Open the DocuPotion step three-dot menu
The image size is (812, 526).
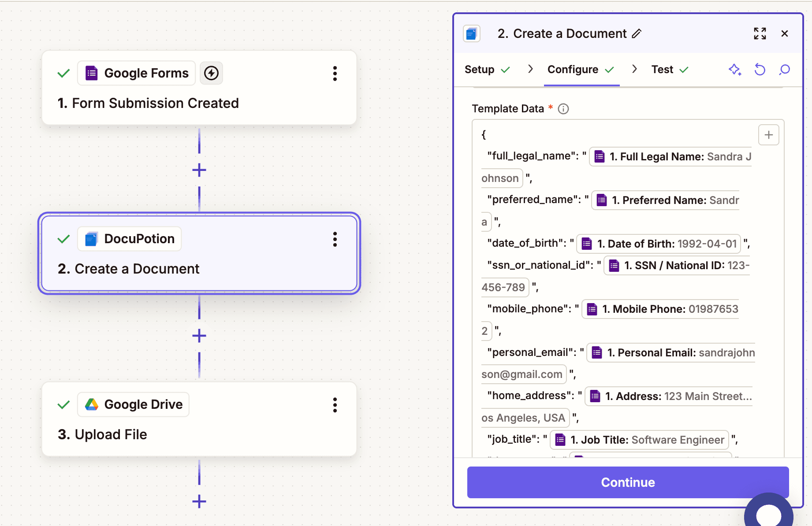tap(335, 239)
